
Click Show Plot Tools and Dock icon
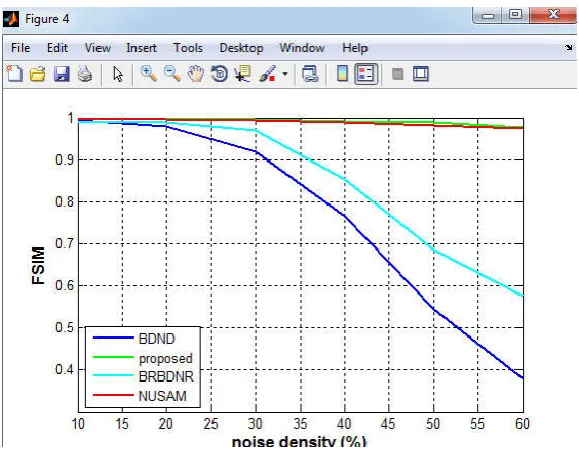(x=421, y=73)
